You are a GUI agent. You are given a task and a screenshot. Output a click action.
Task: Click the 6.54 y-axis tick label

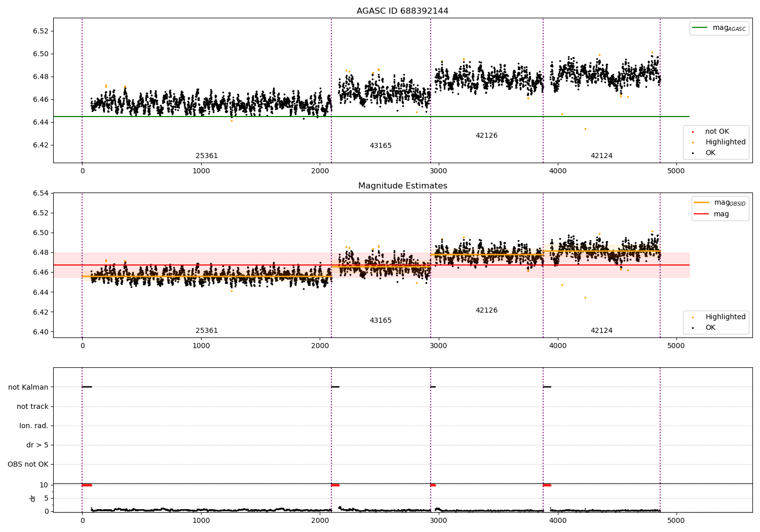point(41,193)
